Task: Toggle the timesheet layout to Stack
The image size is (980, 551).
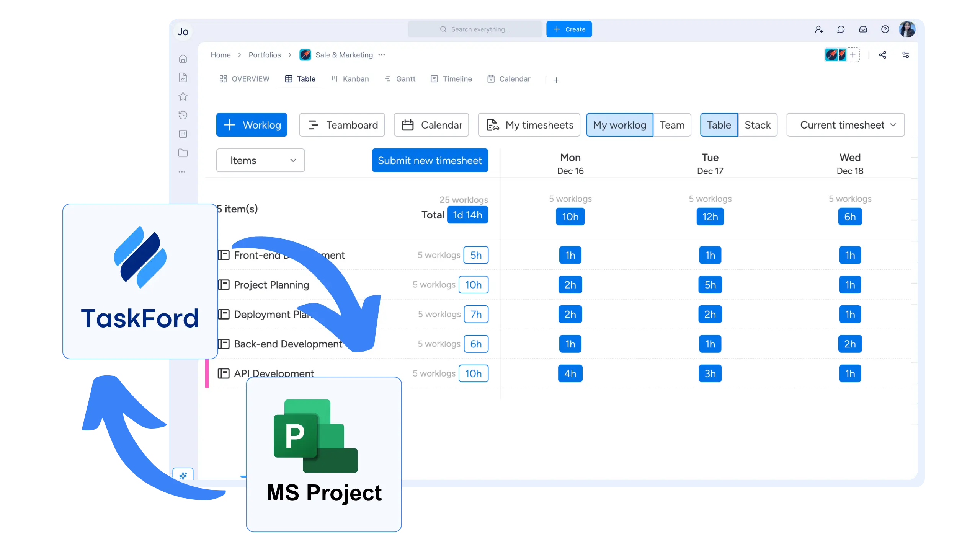Action: tap(758, 125)
